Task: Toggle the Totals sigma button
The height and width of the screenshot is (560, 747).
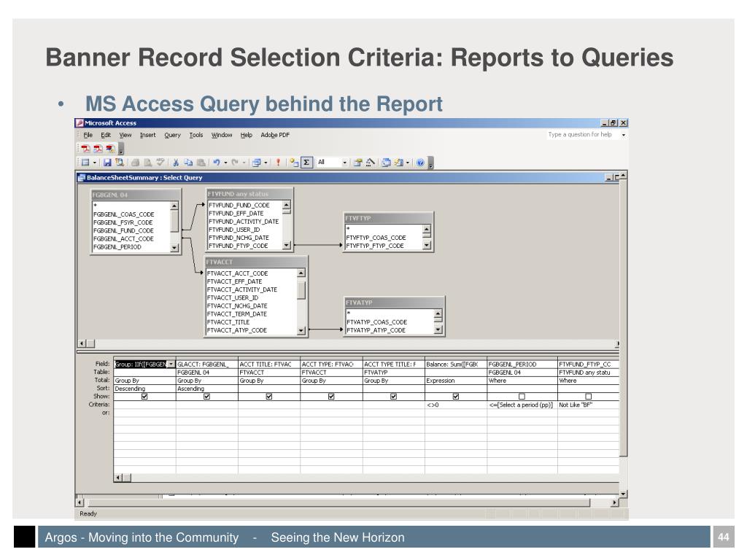Action: (x=306, y=163)
